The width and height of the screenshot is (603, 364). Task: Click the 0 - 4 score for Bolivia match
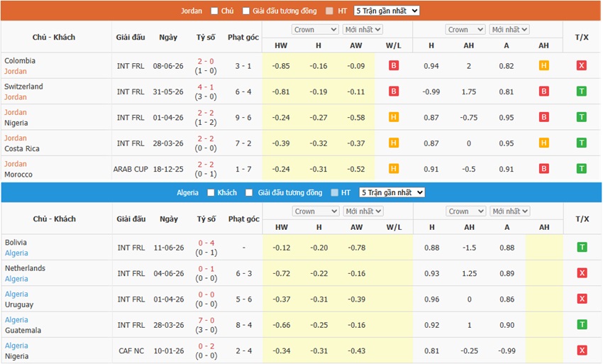pos(206,243)
